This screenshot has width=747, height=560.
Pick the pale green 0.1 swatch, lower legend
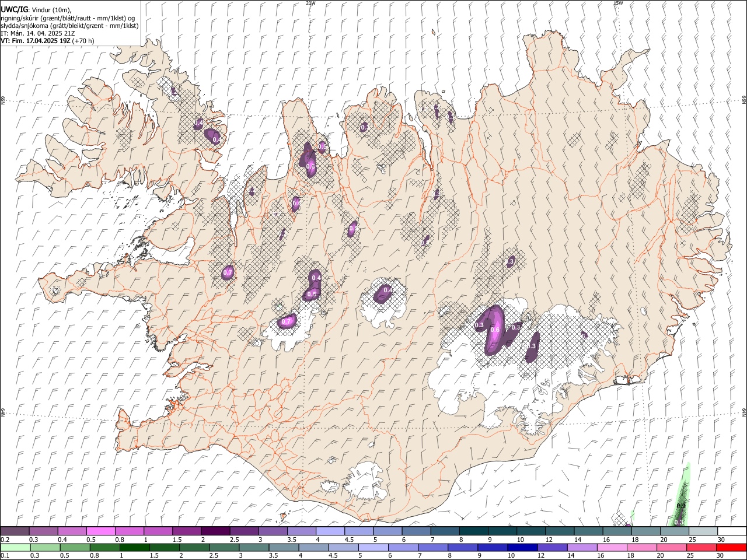[x=15, y=548]
